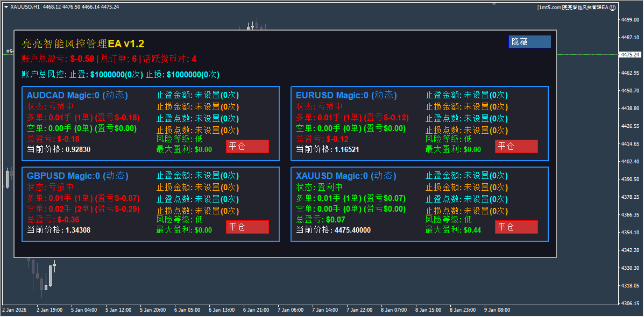Select the AUDCAD Magic:0 panel heading
644x317 pixels.
77,95
